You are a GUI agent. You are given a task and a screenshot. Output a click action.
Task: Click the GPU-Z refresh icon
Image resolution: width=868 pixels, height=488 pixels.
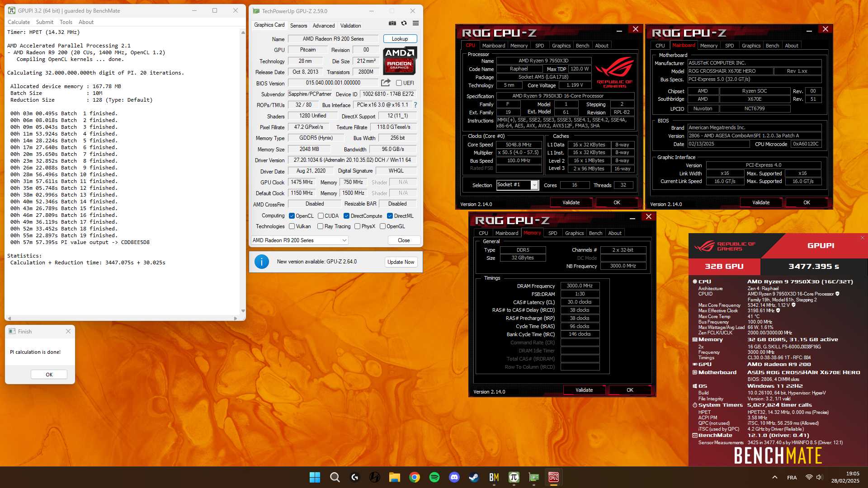(x=404, y=23)
